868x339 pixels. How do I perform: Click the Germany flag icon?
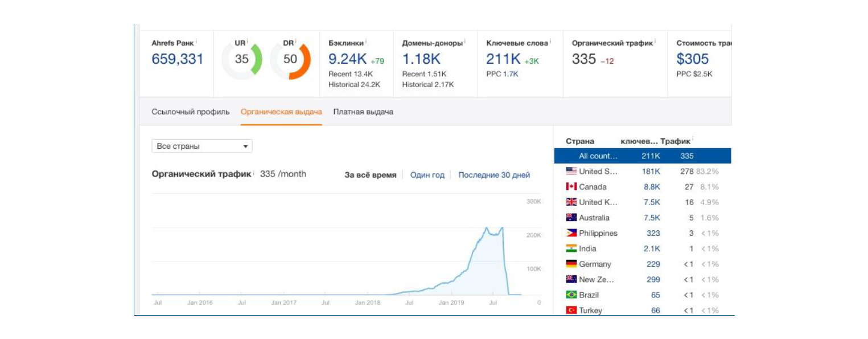(571, 264)
